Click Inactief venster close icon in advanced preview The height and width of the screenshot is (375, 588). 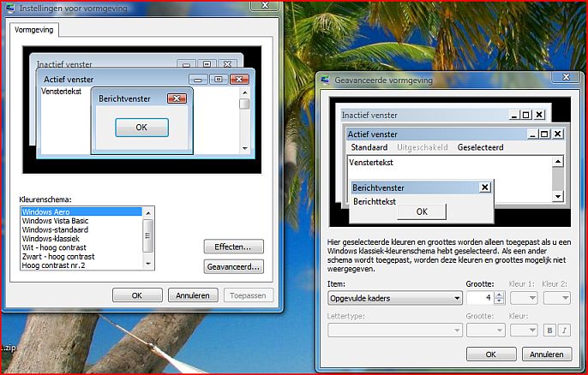click(539, 115)
